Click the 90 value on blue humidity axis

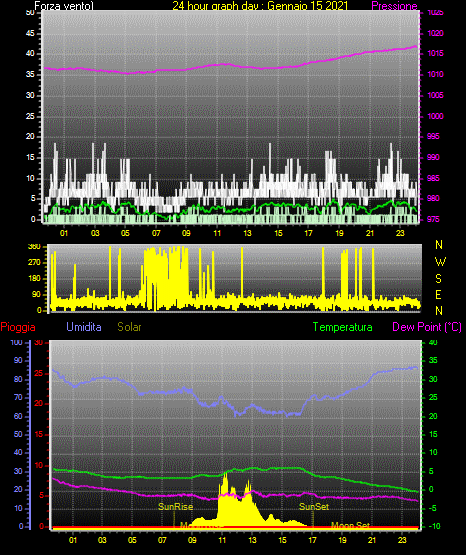coord(18,360)
